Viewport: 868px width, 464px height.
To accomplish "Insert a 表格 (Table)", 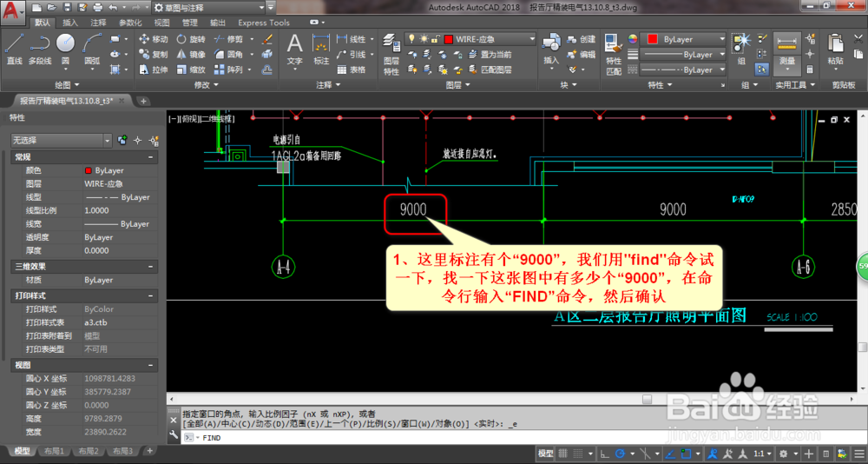I will pos(351,70).
